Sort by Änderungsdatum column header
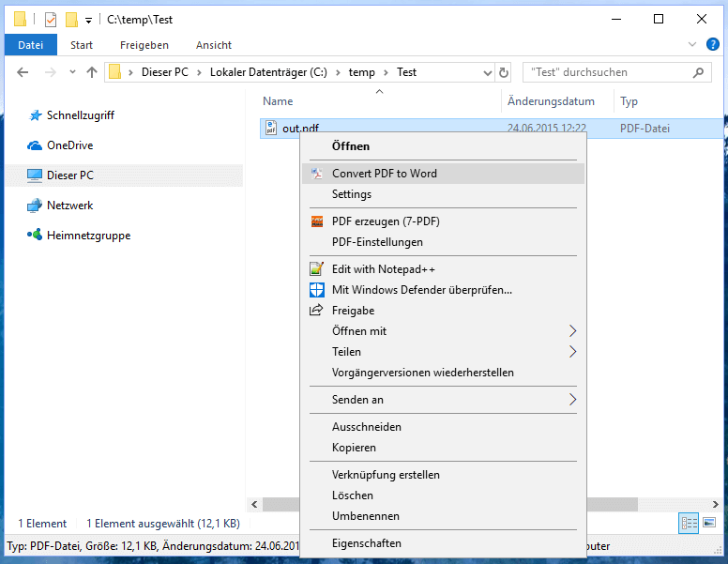The height and width of the screenshot is (564, 728). click(x=551, y=101)
